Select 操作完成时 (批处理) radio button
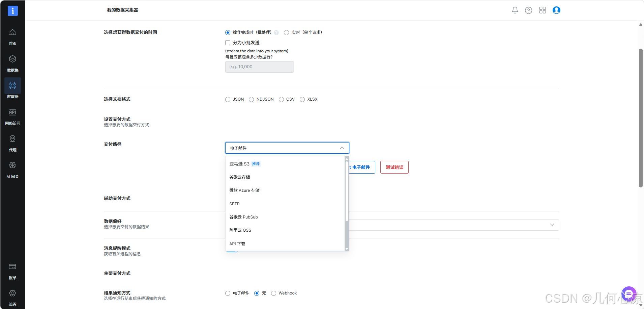The image size is (644, 309). 228,32
